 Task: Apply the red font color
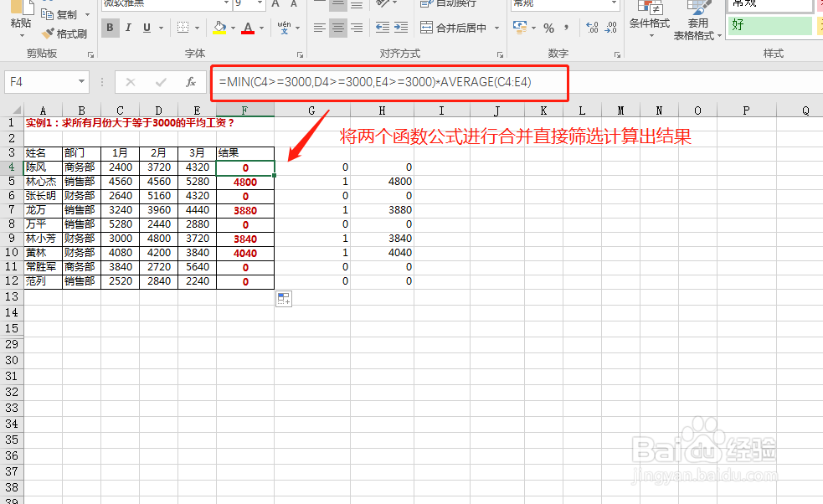coord(248,28)
